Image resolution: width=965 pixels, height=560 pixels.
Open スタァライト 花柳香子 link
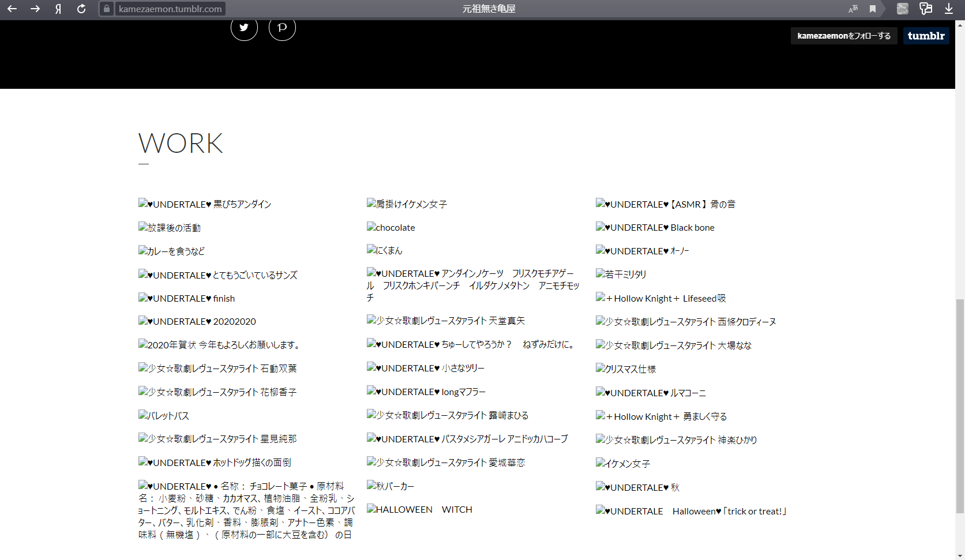(217, 392)
